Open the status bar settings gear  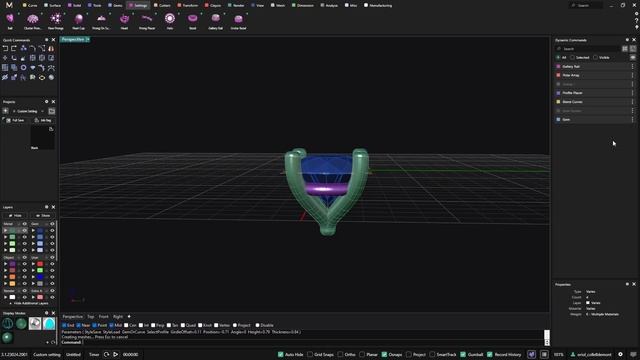click(620, 354)
